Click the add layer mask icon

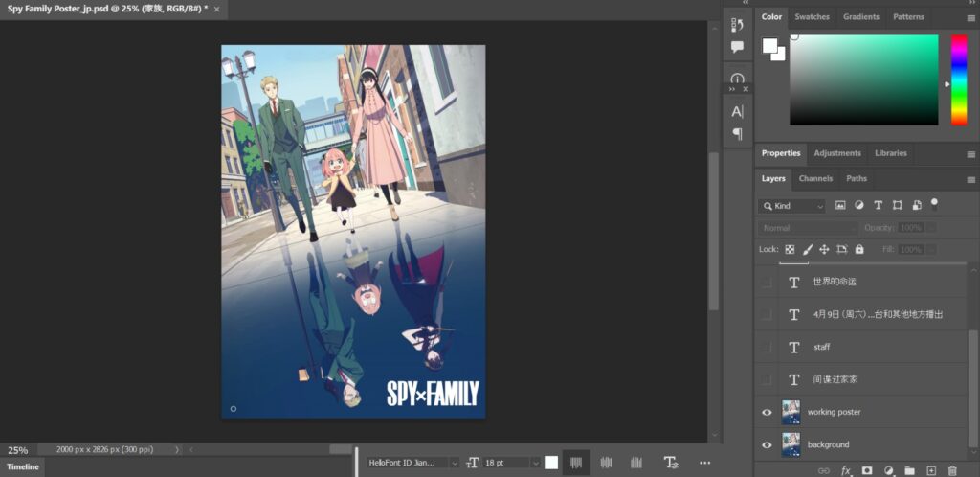coord(867,470)
